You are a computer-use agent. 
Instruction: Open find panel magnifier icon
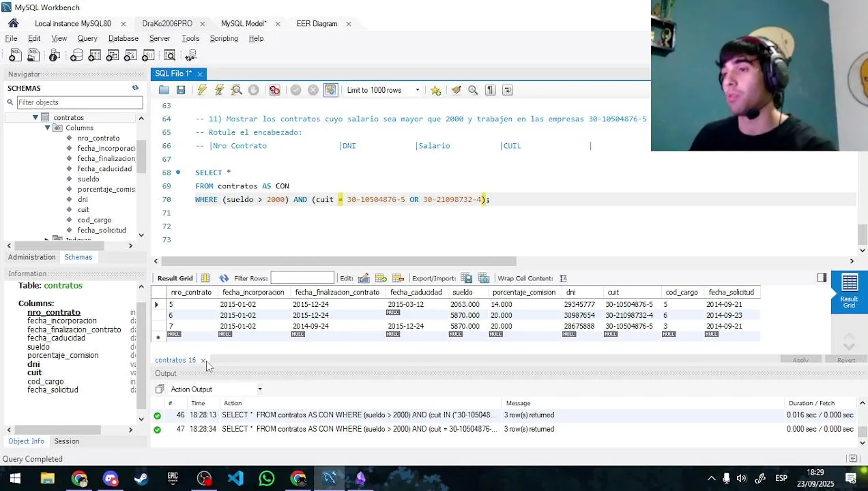(473, 90)
